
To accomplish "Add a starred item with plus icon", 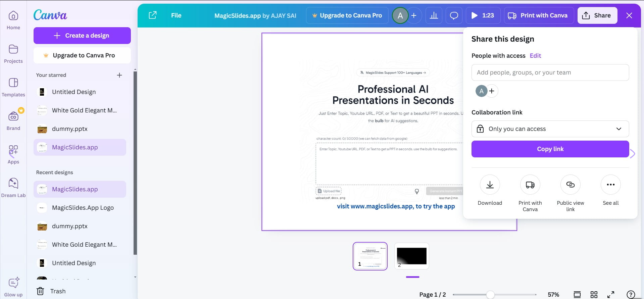I will click(x=119, y=75).
